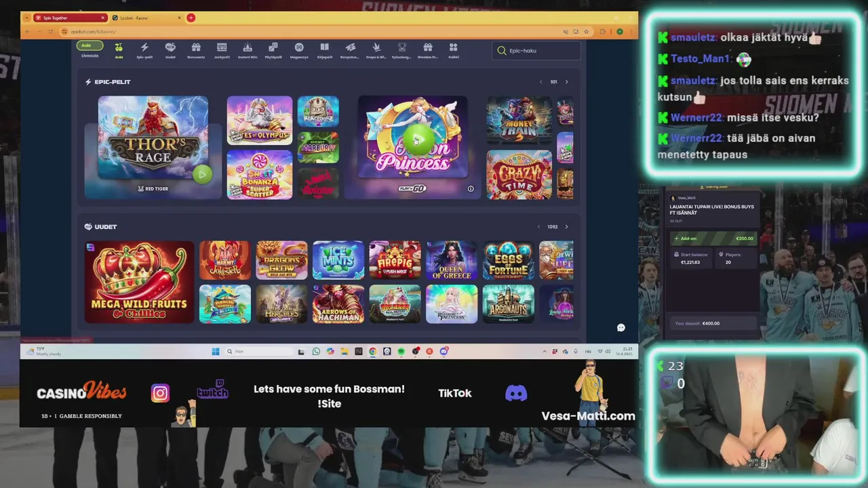Open the Megaways category icon
Image resolution: width=868 pixels, height=488 pixels.
(x=299, y=50)
